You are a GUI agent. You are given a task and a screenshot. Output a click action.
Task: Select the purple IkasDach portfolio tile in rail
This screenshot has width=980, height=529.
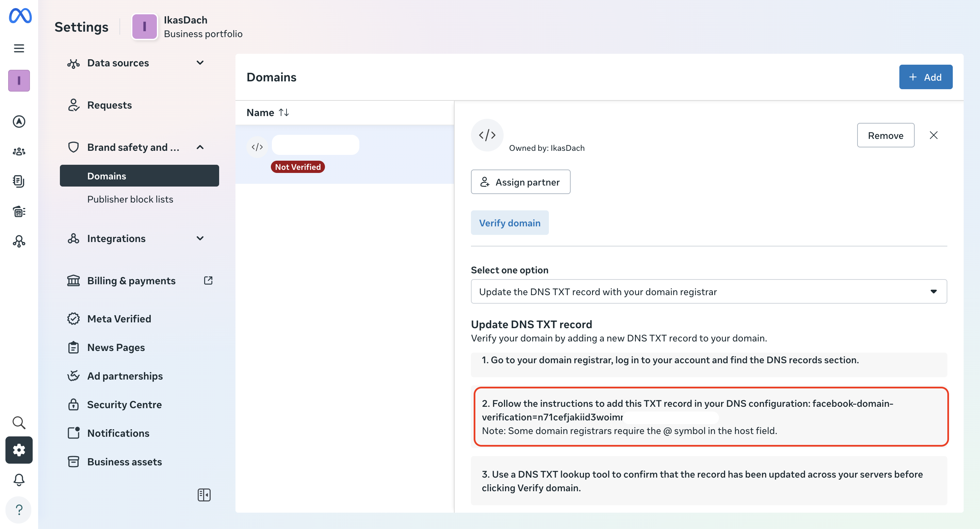[19, 81]
